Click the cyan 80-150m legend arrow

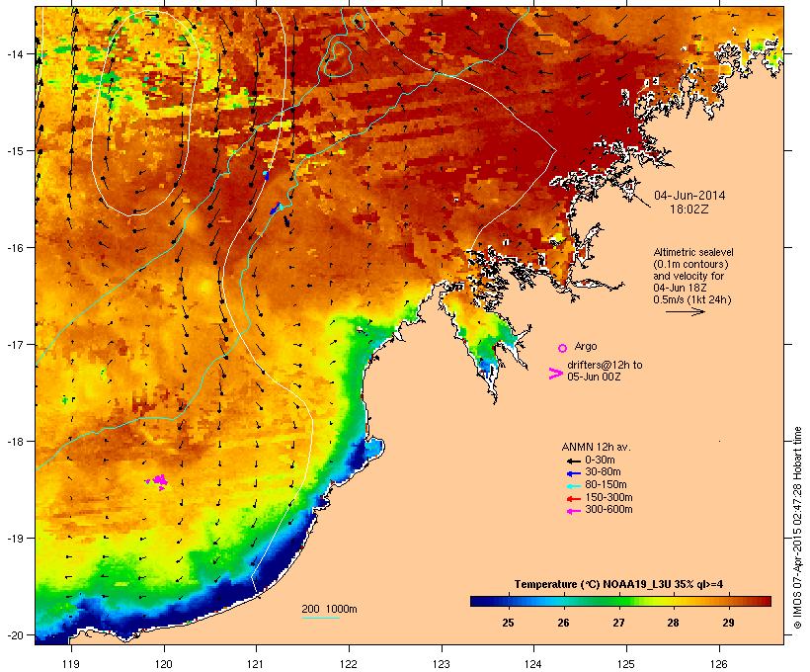click(573, 486)
